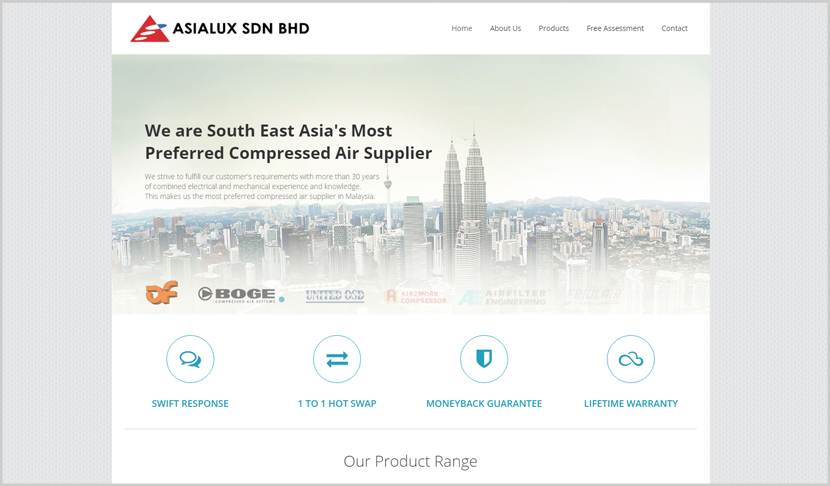This screenshot has height=486, width=830.
Task: Open the Products menu
Action: [554, 29]
